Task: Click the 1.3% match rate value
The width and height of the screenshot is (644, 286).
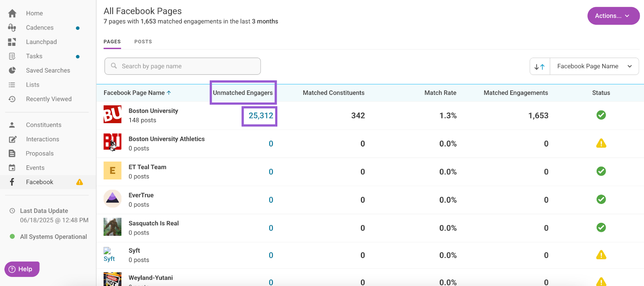Action: (448, 115)
